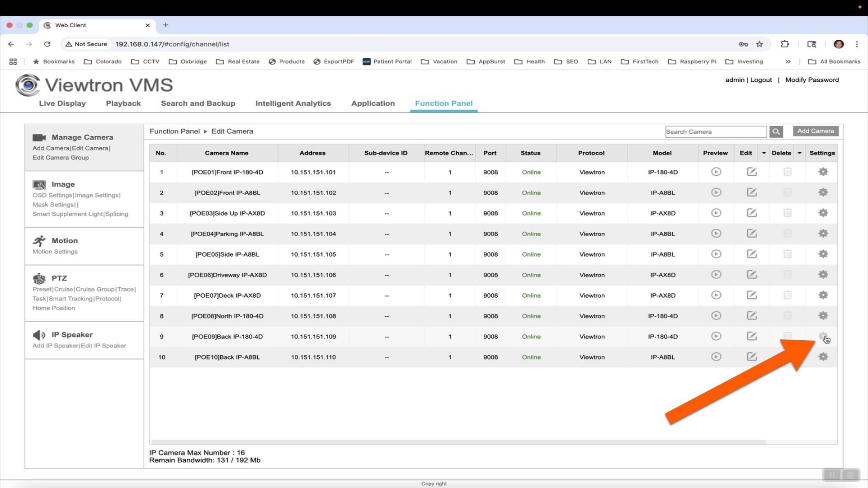
Task: Switch to the Live Display tab
Action: (x=62, y=103)
